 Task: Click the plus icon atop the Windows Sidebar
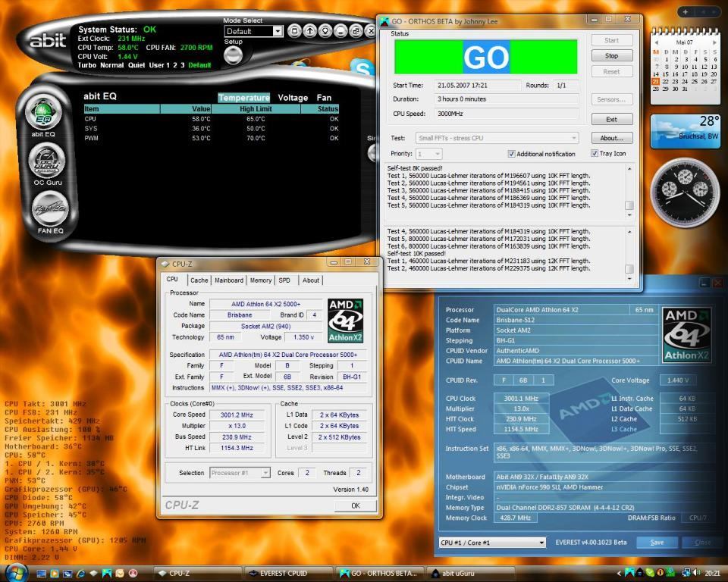click(686, 12)
